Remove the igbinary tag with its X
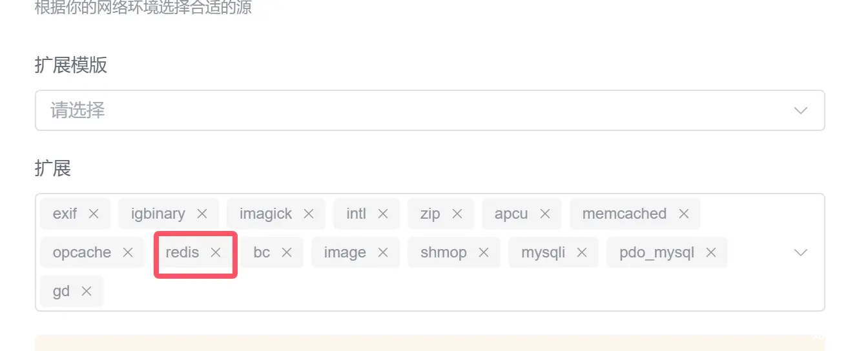The image size is (868, 351). tap(202, 214)
